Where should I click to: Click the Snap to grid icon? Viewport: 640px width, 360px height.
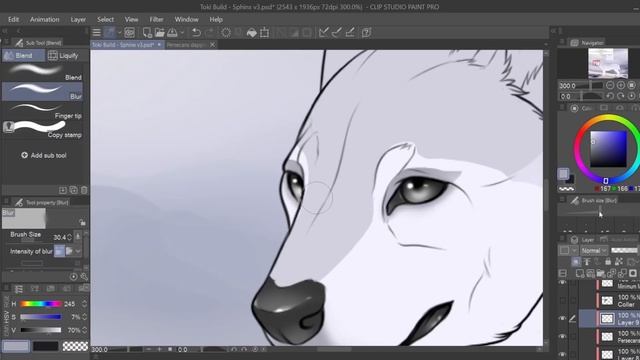click(x=350, y=33)
